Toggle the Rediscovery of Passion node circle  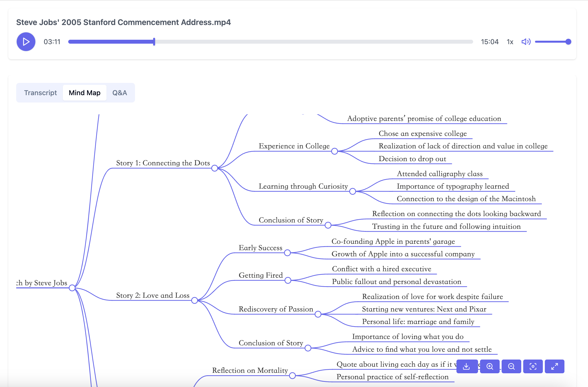tap(318, 314)
